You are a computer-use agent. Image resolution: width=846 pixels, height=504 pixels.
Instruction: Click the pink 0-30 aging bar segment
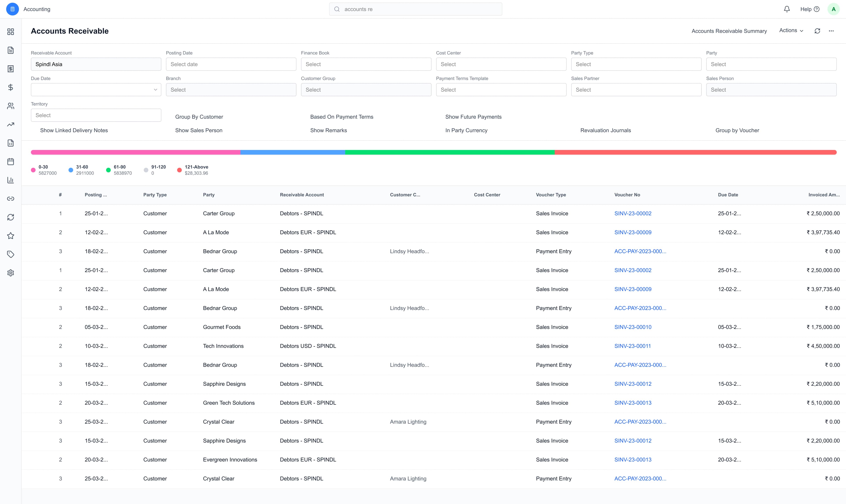[x=136, y=152]
